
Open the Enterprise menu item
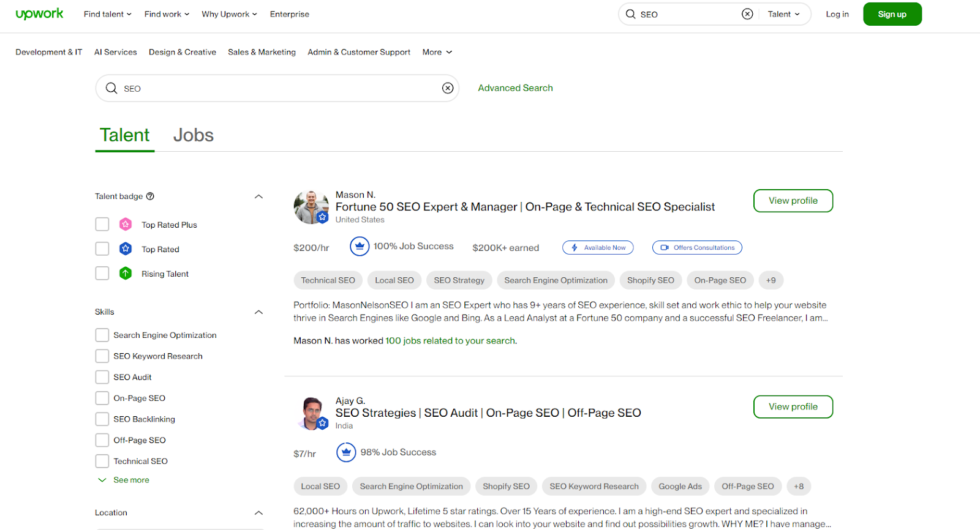pos(290,14)
